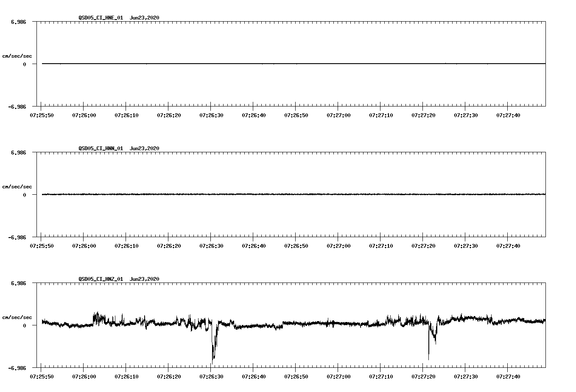The image size is (576, 392).
Task: Click the cm/sec/sec unit label on HNE plot
Action: (17, 56)
